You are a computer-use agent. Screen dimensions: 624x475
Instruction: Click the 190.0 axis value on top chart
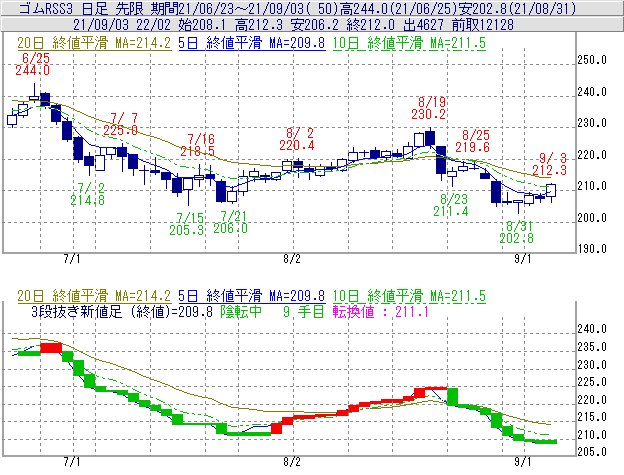(x=592, y=249)
